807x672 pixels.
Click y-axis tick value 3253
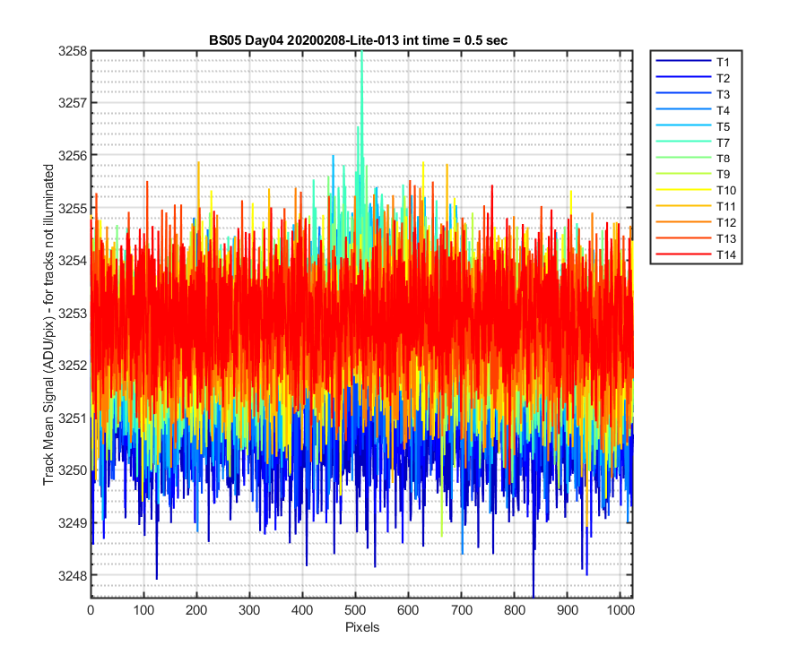73,313
